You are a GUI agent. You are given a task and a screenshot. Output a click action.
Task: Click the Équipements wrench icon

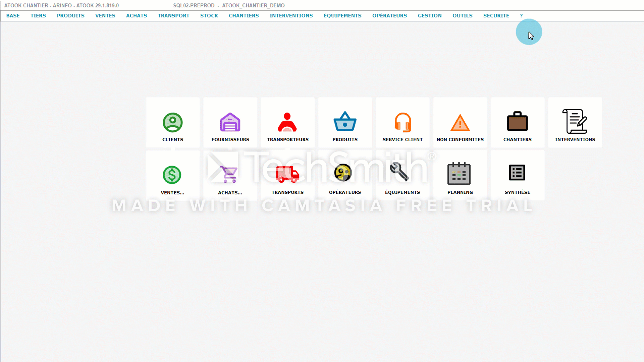click(x=399, y=172)
